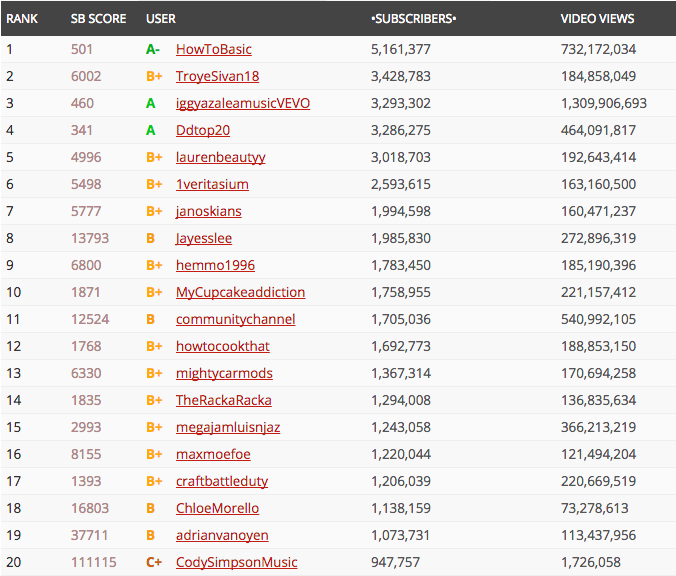Viewport: 676px width, 576px height.
Task: Open the communitychannel user link
Action: 235,319
